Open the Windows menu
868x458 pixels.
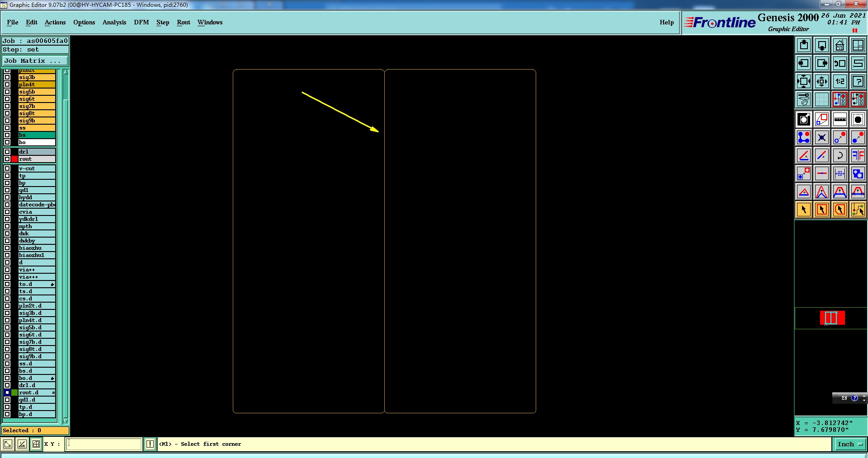pos(210,22)
